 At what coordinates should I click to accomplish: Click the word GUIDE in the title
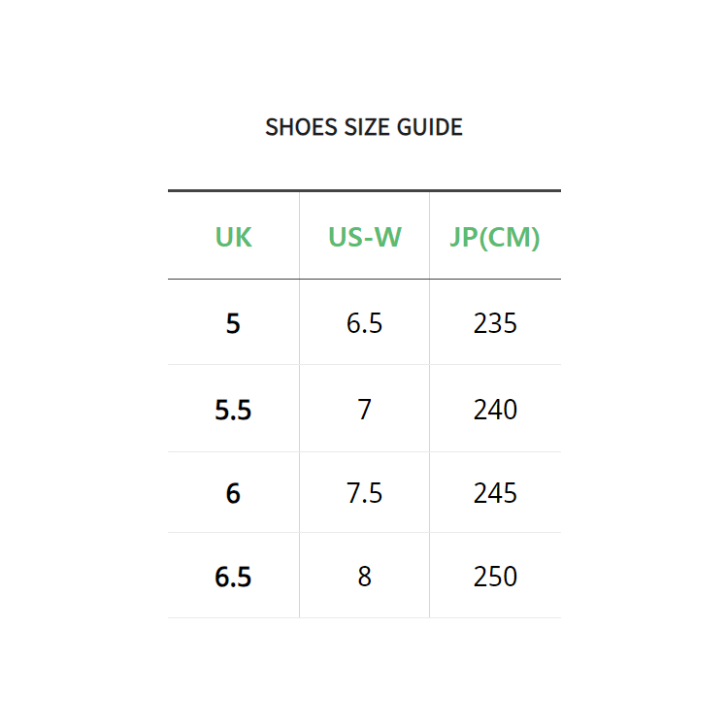coord(429,127)
